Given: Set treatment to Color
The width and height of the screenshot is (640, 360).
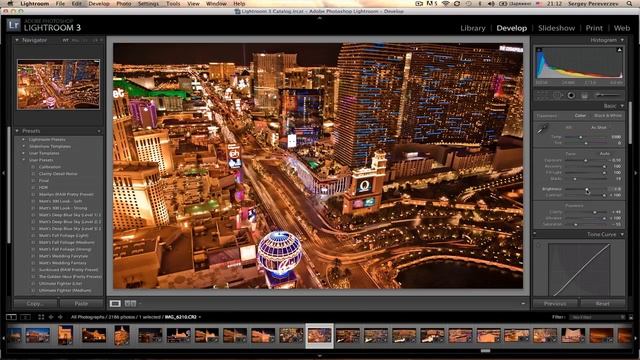Looking at the screenshot, I should click(580, 116).
